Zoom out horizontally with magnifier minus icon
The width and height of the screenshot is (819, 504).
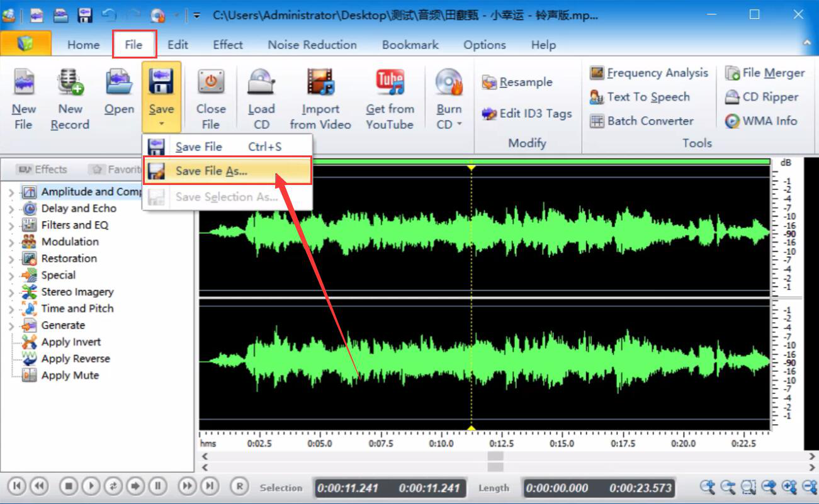728,486
